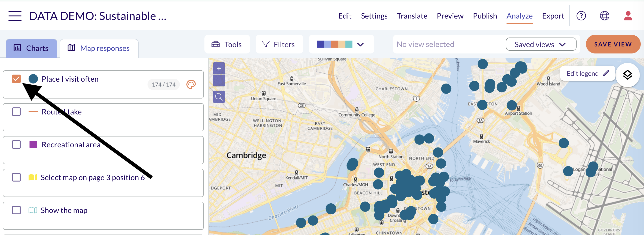Click the purple Recreational area swatch
Image resolution: width=644 pixels, height=235 pixels.
[33, 144]
